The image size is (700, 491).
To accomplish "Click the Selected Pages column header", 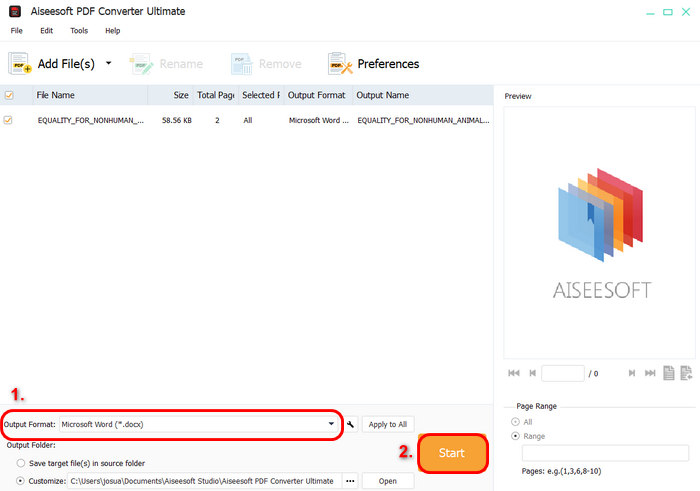I will [x=261, y=95].
